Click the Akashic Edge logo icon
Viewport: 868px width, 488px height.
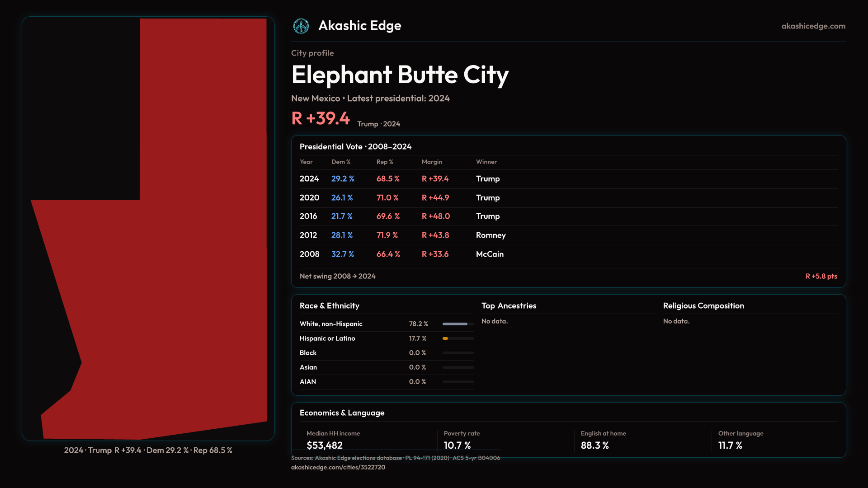point(301,26)
